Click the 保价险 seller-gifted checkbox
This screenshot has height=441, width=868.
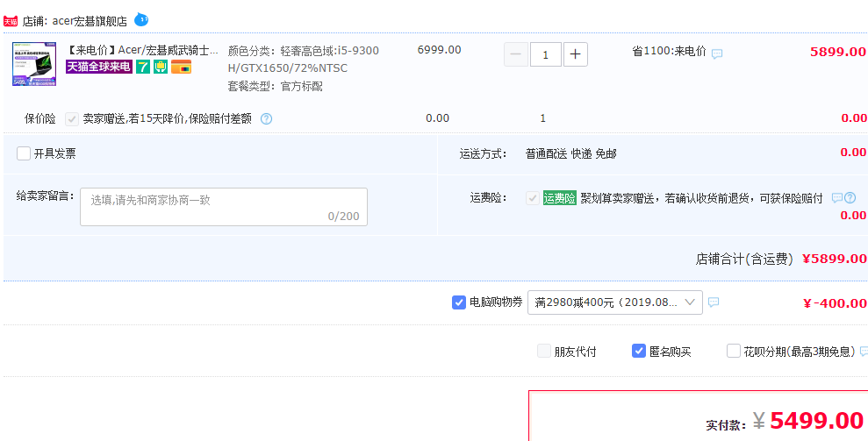click(x=72, y=119)
